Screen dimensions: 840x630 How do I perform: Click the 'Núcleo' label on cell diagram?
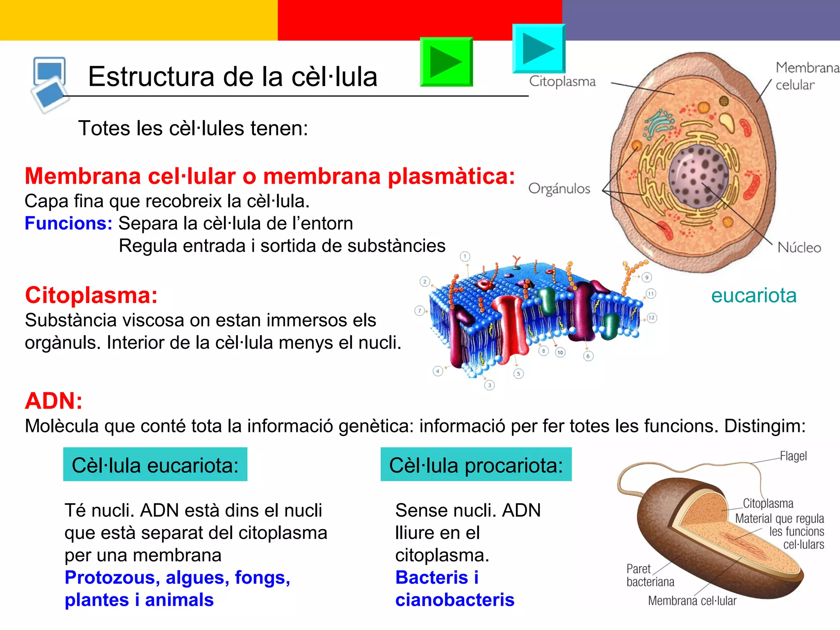(x=799, y=248)
